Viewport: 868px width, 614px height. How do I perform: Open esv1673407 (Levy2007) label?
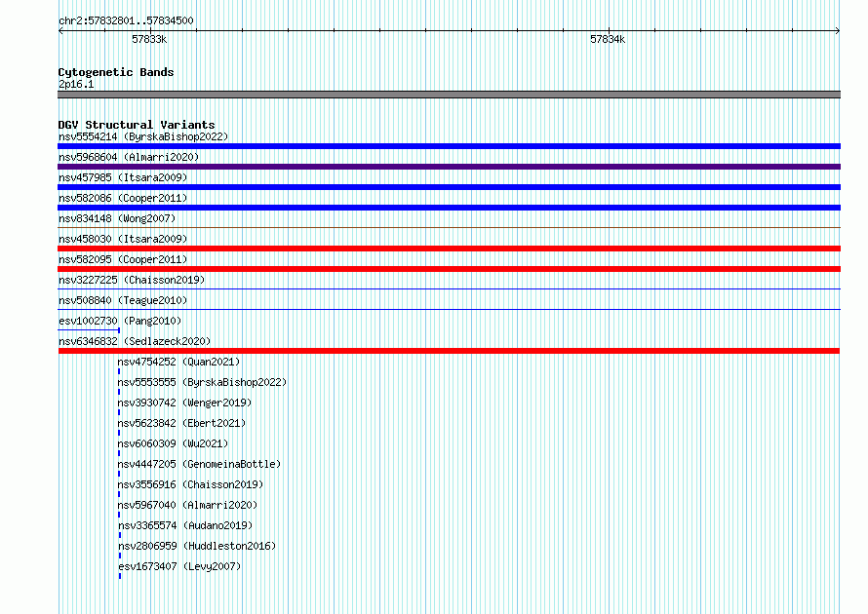[x=179, y=566]
